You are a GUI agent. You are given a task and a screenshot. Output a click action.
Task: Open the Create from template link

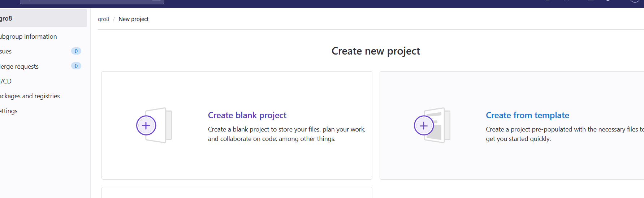527,115
